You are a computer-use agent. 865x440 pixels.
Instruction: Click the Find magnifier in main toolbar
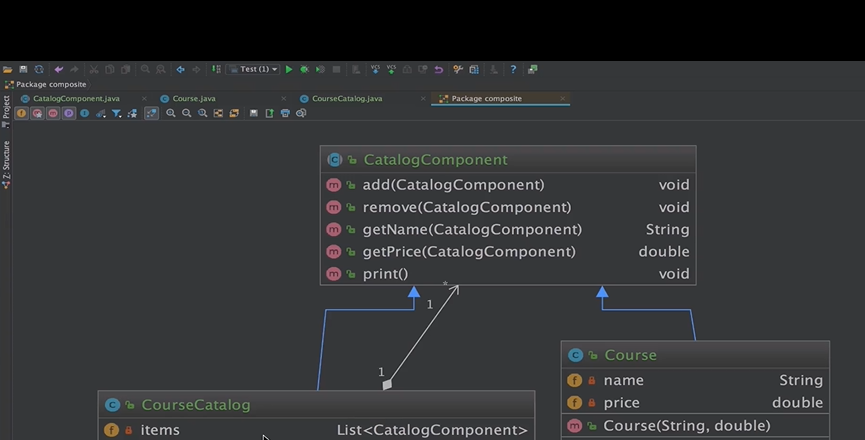[x=145, y=69]
